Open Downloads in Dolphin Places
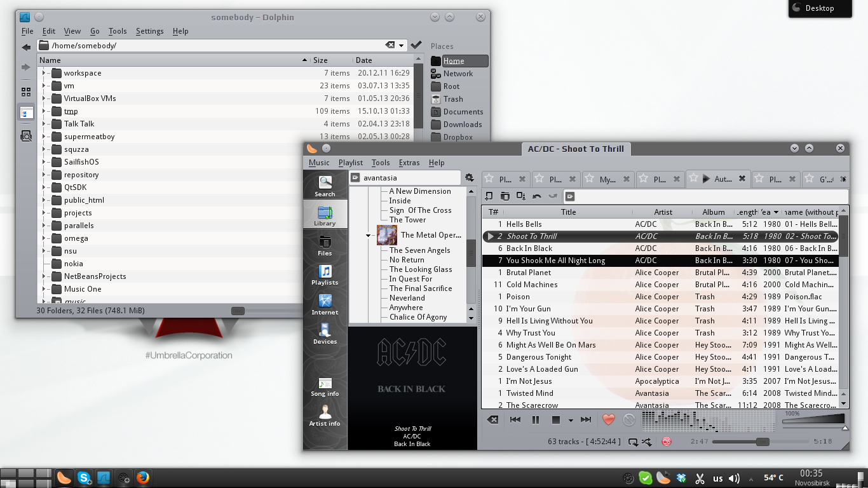Screen dimensions: 868x488 coord(463,125)
